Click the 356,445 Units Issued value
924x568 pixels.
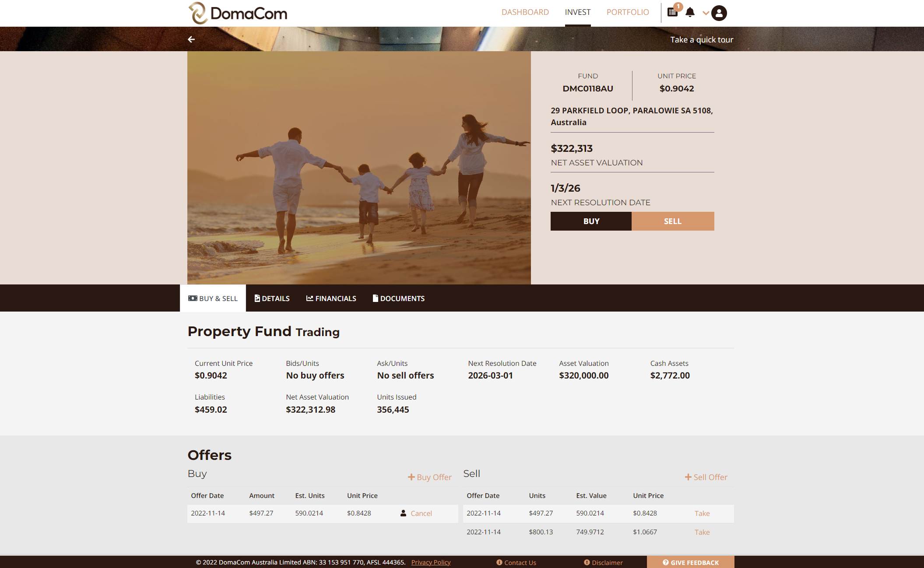click(393, 410)
